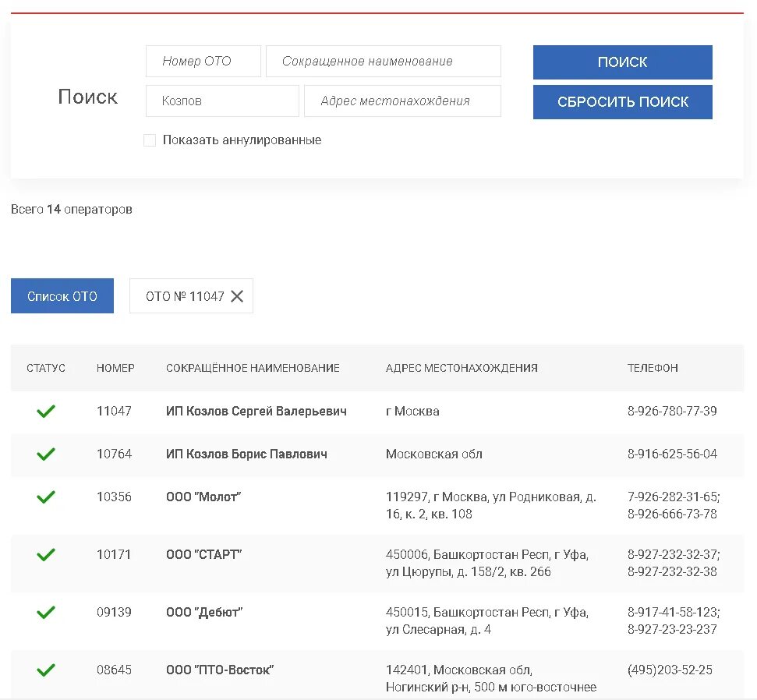Click status checkmark for ООО "СТАРТ"

(x=46, y=555)
